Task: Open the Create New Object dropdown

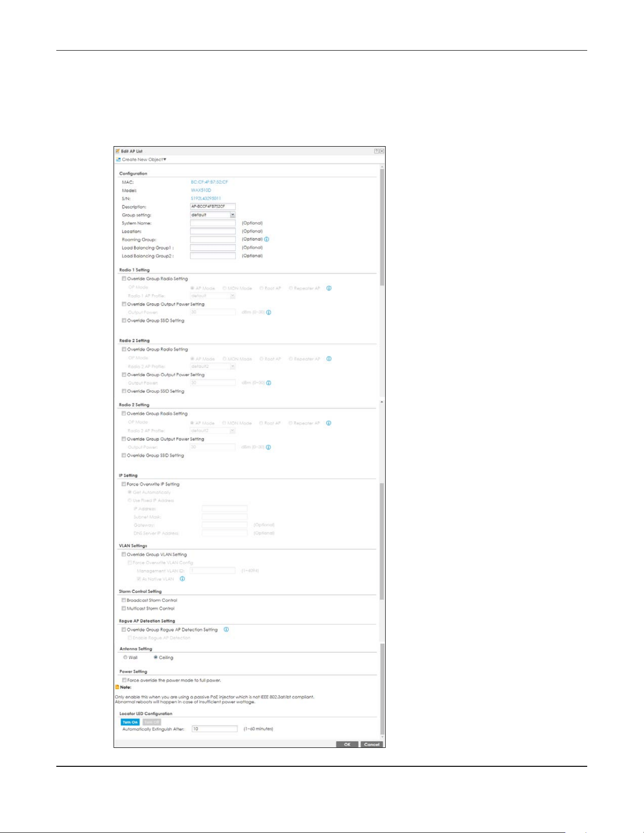Action: [144, 160]
